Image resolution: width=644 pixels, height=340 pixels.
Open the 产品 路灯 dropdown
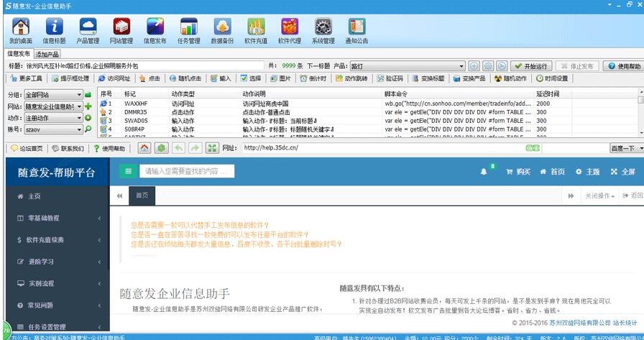(408, 66)
